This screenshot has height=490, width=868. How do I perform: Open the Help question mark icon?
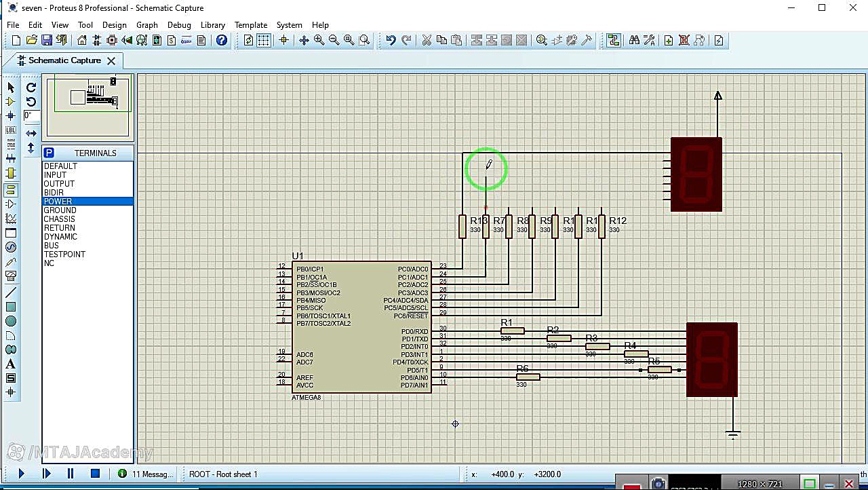[x=222, y=41]
